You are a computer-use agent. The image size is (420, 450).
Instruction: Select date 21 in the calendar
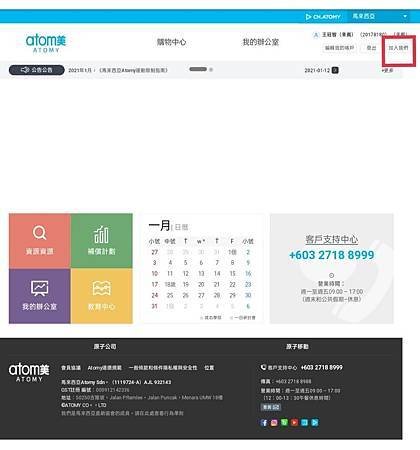point(217,285)
